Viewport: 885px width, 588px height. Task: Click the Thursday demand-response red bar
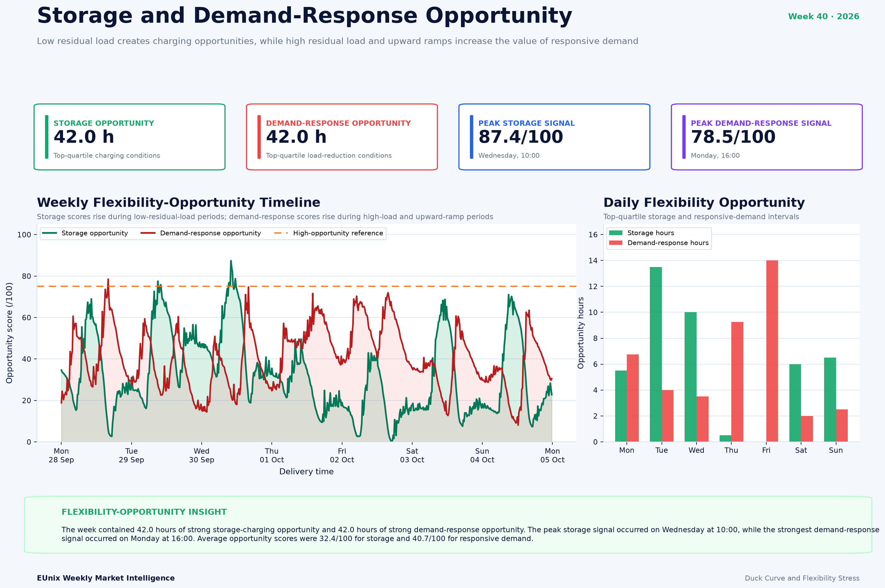(x=737, y=382)
